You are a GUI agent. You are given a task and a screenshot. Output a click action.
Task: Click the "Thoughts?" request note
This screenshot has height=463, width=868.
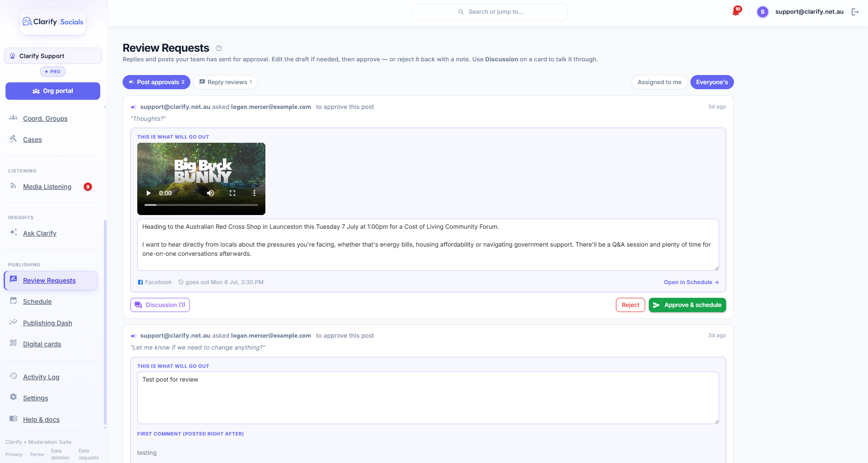(x=148, y=119)
